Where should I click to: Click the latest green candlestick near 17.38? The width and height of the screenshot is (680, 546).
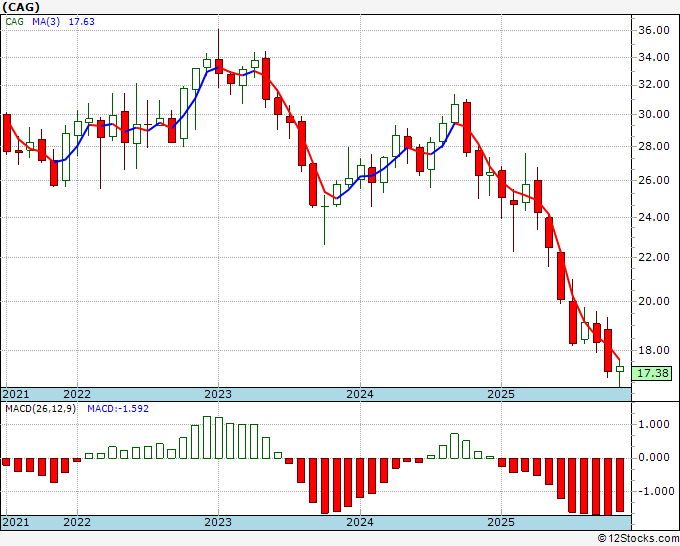(620, 369)
